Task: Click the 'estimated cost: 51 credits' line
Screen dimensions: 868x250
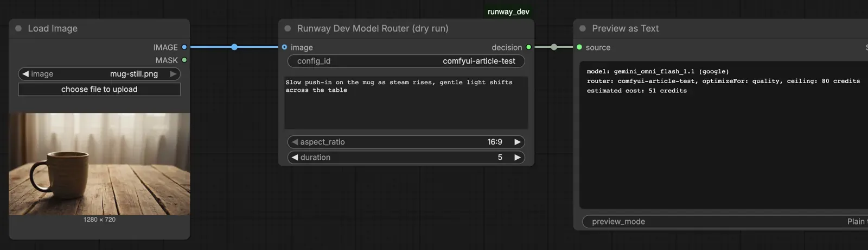Action: coord(637,91)
